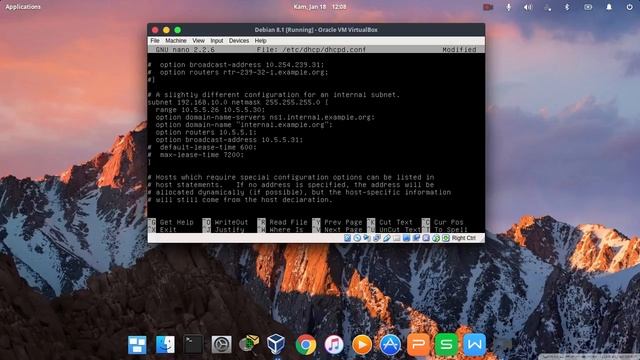640x360 pixels.
Task: Click the 'option domain-name-servers' line
Action: coord(265,117)
